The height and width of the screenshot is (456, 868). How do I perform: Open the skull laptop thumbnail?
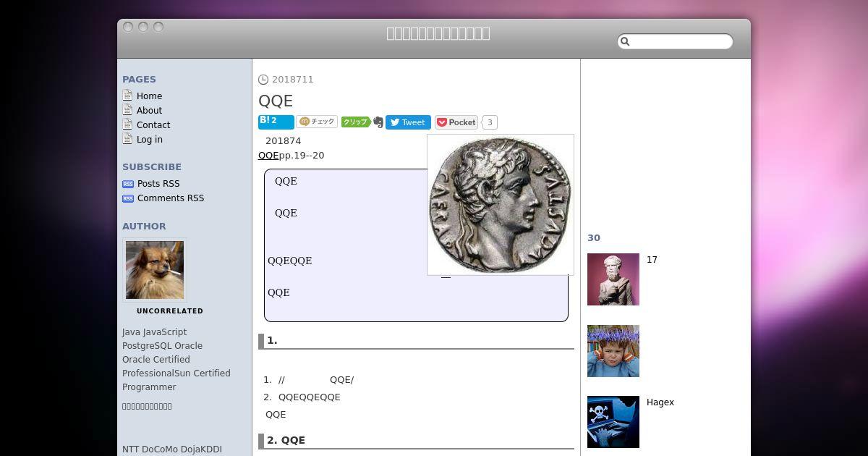(x=613, y=422)
